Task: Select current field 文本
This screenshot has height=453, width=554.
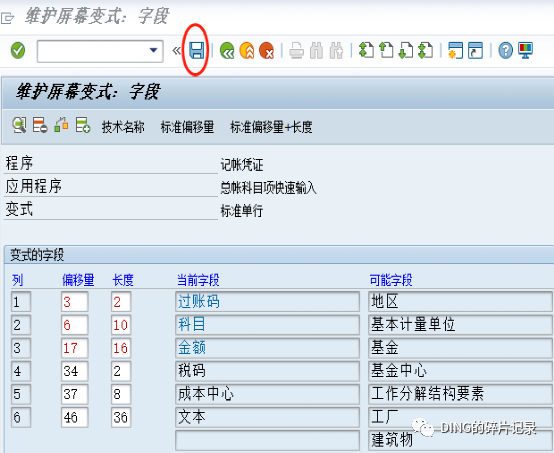Action: click(267, 417)
